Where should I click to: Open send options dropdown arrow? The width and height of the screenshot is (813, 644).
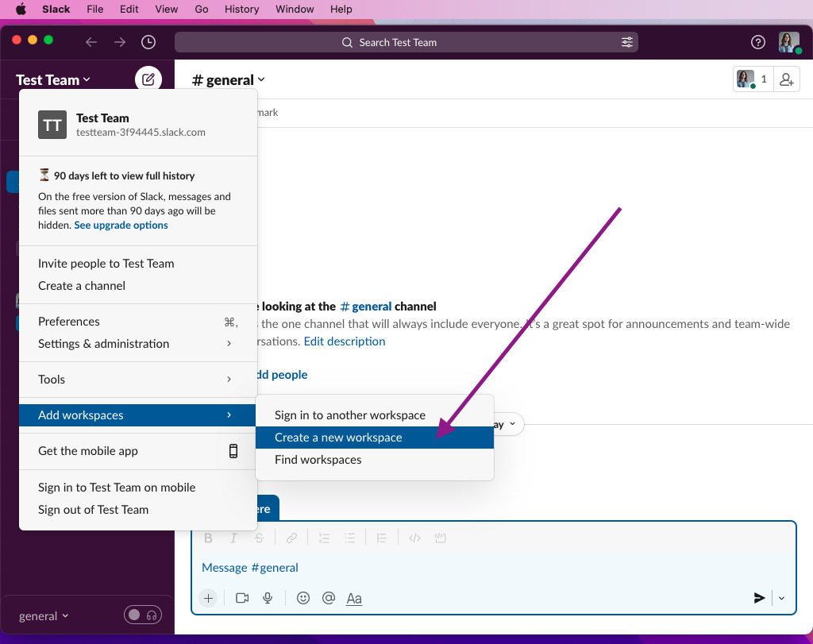pos(781,598)
